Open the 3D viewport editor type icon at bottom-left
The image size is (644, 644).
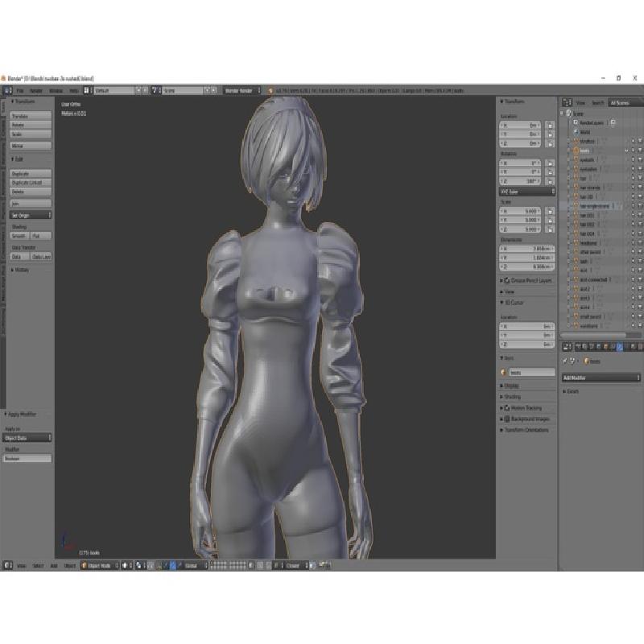click(x=8, y=566)
